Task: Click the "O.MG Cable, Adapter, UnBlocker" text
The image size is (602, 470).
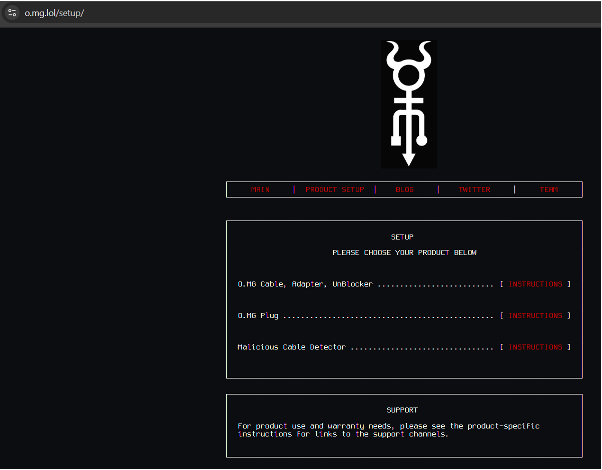Action: [x=305, y=284]
